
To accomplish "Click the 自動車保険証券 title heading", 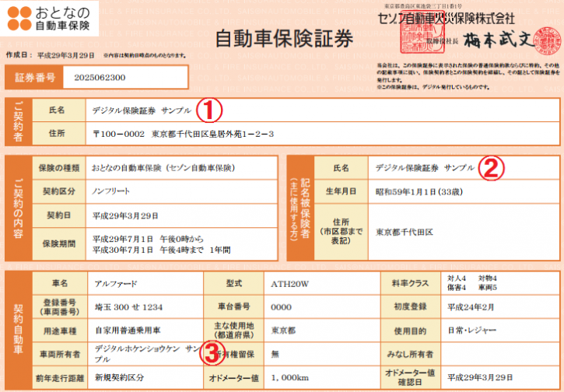I will [283, 39].
